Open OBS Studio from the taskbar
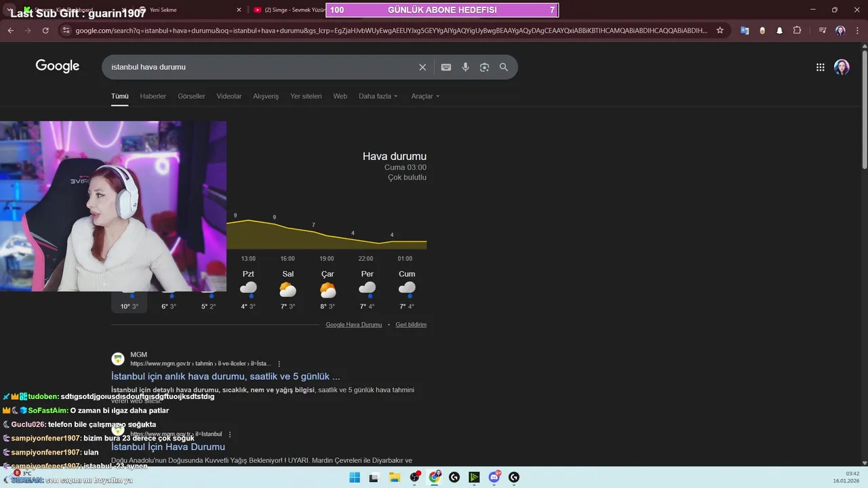868x488 pixels. [x=415, y=477]
